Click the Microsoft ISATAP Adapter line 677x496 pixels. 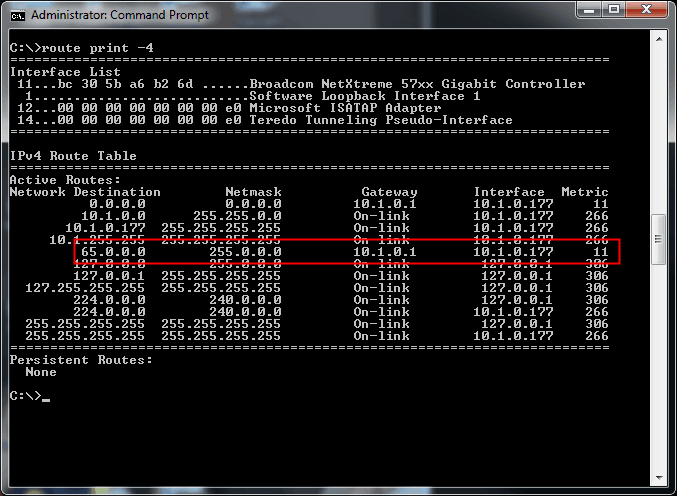tap(229, 108)
